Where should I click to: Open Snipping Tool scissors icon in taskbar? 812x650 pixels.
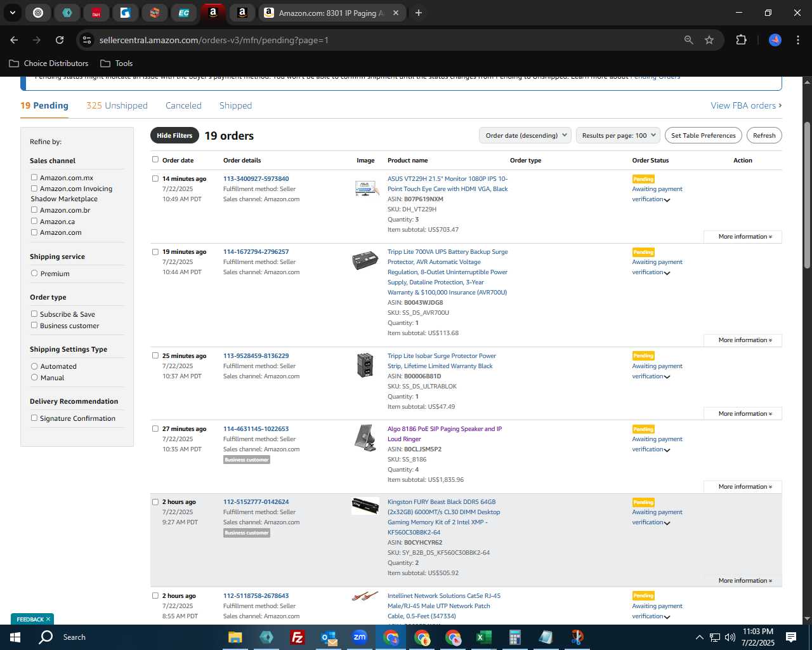[x=577, y=637]
